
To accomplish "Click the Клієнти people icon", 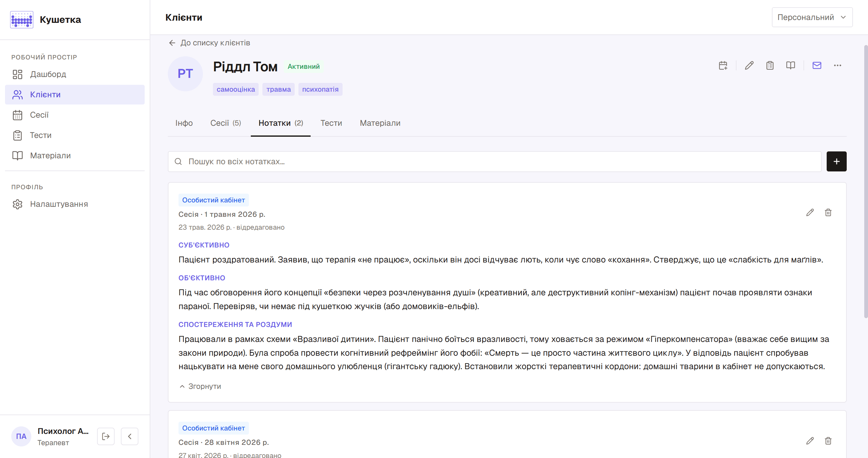I will [x=18, y=94].
